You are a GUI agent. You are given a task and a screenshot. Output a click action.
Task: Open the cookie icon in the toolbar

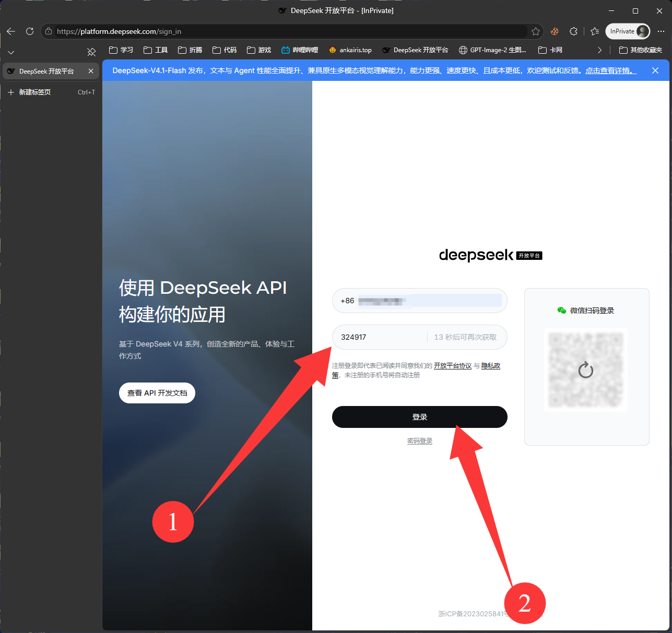pyautogui.click(x=555, y=31)
